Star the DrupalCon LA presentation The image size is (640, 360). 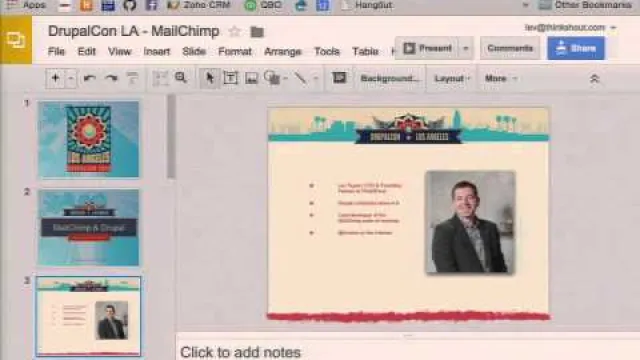tap(235, 31)
